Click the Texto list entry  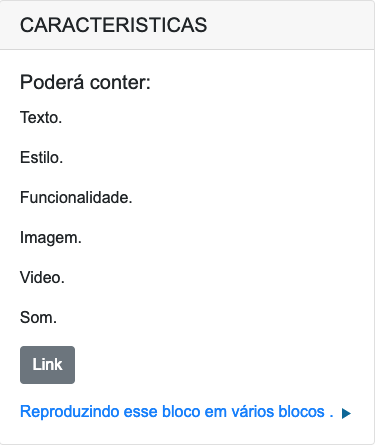41,117
